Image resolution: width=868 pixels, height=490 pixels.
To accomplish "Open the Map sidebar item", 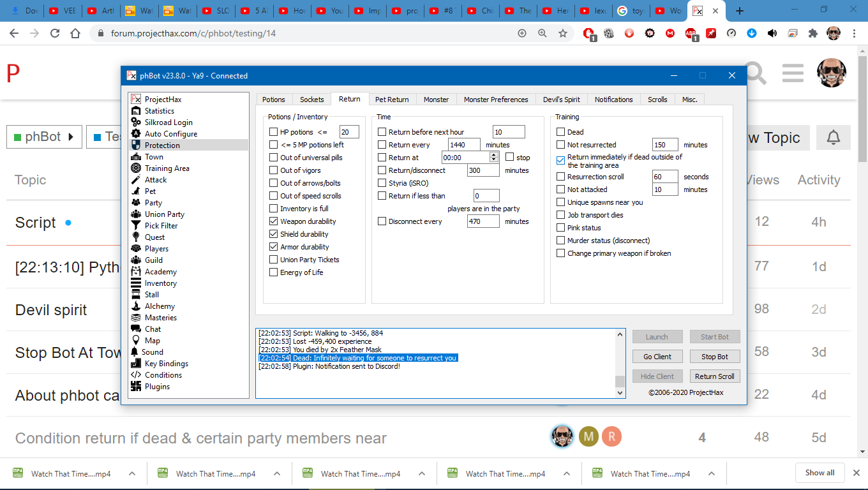I will click(x=152, y=341).
